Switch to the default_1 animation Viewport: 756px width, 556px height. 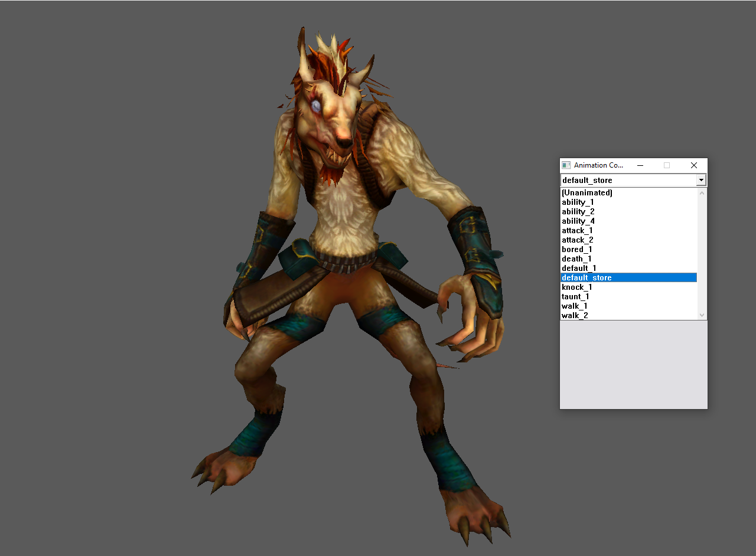click(628, 269)
